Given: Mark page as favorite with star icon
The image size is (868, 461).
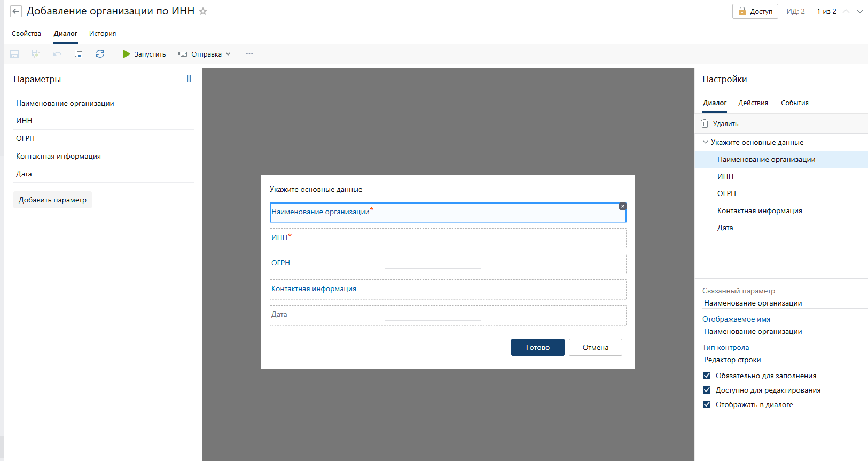Looking at the screenshot, I should click(x=203, y=11).
